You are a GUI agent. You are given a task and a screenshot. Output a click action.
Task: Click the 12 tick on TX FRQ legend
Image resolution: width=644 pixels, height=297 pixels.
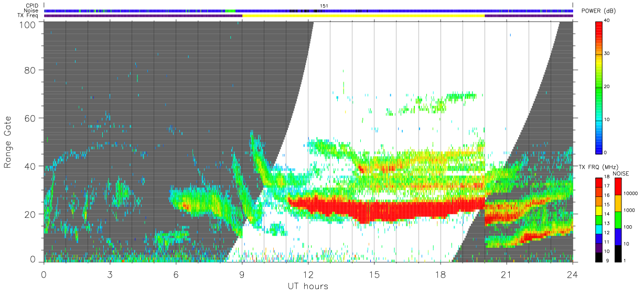pyautogui.click(x=606, y=232)
